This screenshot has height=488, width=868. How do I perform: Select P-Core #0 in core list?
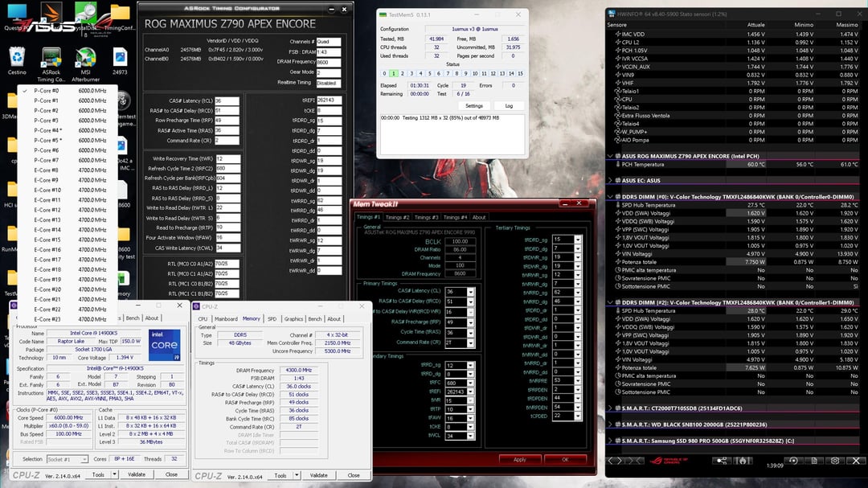tap(47, 91)
